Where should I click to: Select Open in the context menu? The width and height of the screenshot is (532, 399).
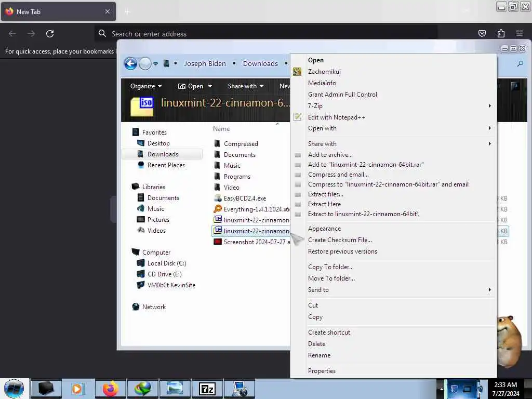394,60
